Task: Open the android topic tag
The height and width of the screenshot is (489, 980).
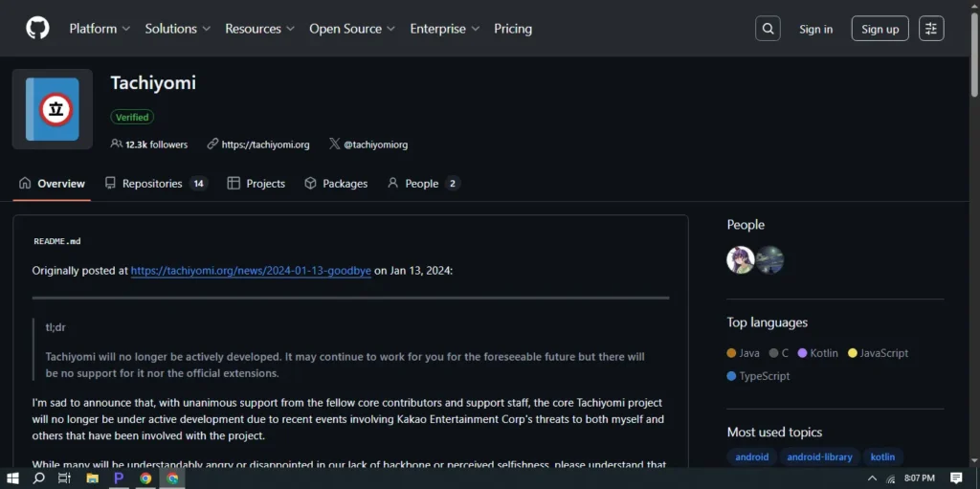Action: click(752, 457)
